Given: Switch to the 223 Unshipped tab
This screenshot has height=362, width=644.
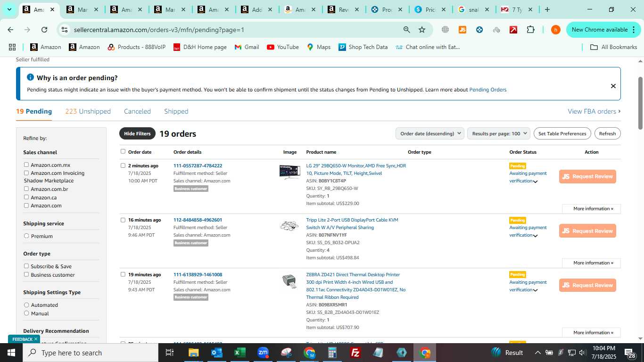Looking at the screenshot, I should click(88, 111).
